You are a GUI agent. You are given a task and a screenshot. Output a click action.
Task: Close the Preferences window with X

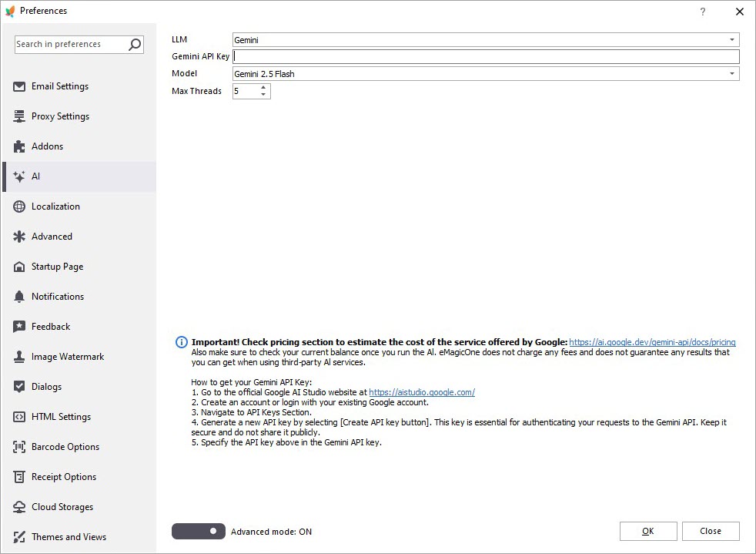point(740,12)
